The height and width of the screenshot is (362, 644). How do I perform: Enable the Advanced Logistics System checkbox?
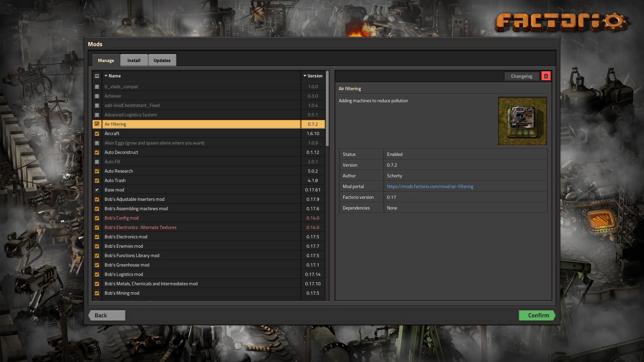pos(97,115)
